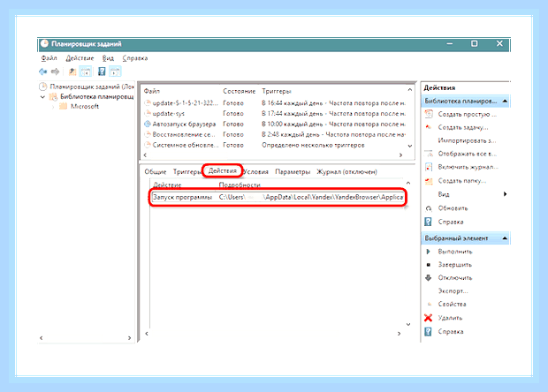Collapse the Выбранный элемент actions section
Screen dimensions: 548x392
pos(505,238)
